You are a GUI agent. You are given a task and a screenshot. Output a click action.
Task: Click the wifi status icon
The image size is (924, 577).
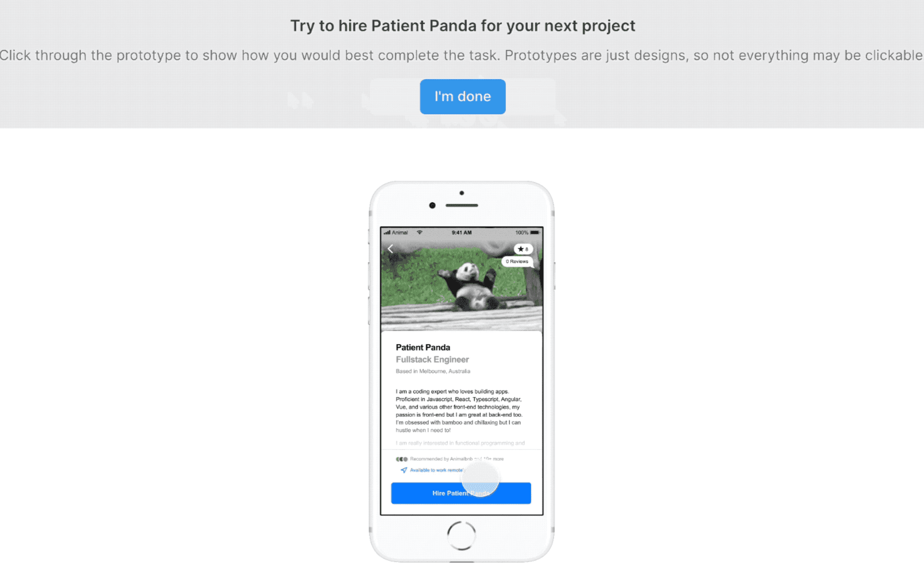[x=420, y=233]
